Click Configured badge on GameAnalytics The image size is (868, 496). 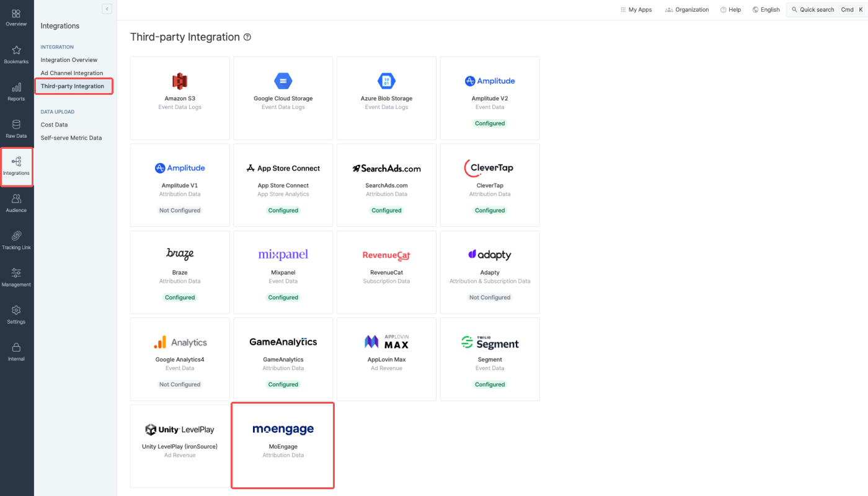[x=283, y=384]
